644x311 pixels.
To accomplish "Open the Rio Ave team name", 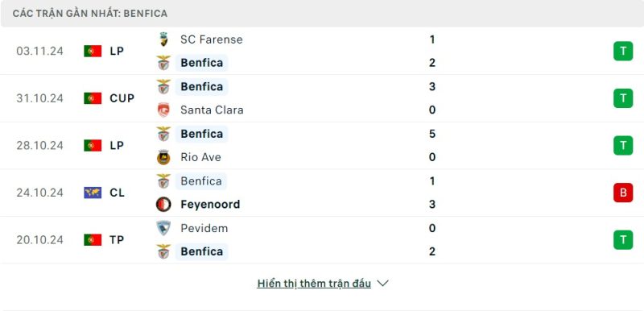I will (x=200, y=157).
